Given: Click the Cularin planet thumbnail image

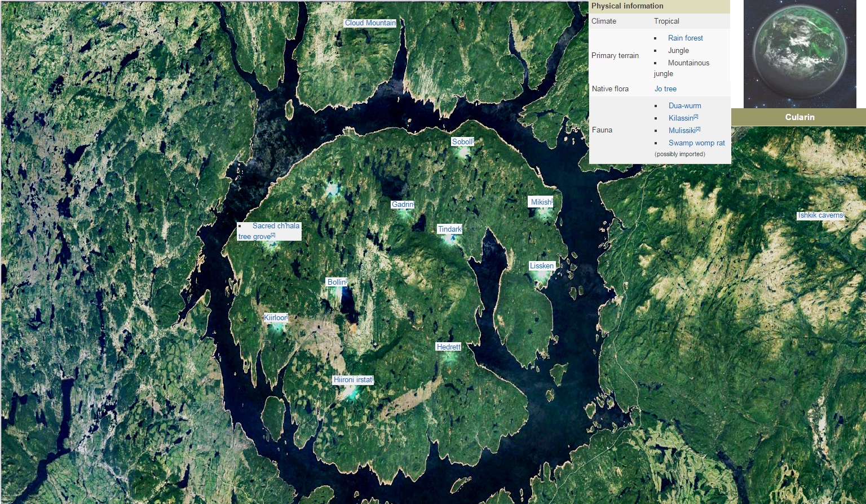Looking at the screenshot, I should coord(799,54).
